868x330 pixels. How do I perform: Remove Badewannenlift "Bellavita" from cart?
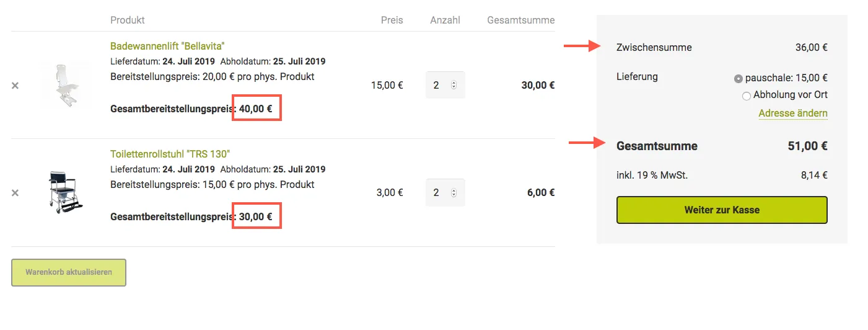[15, 86]
